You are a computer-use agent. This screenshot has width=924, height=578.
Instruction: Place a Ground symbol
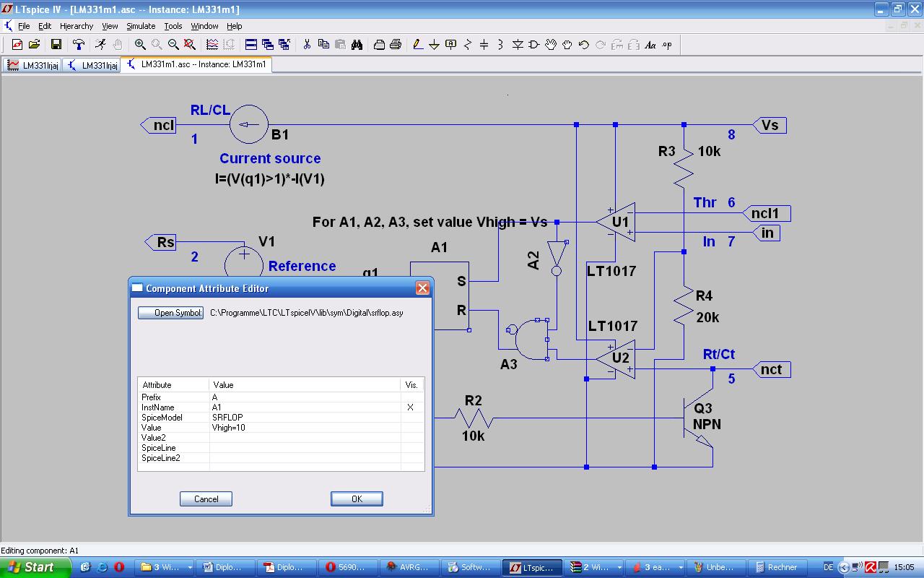pyautogui.click(x=434, y=45)
